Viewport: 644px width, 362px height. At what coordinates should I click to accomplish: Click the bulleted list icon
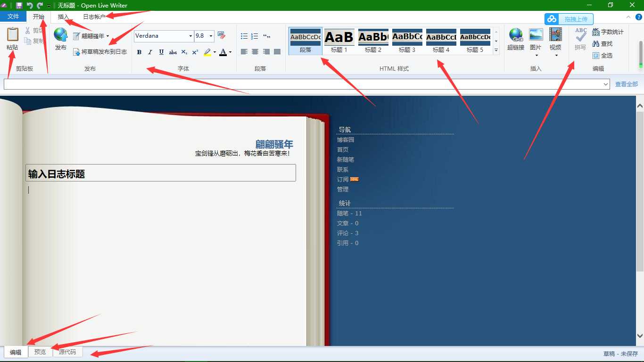(x=244, y=36)
